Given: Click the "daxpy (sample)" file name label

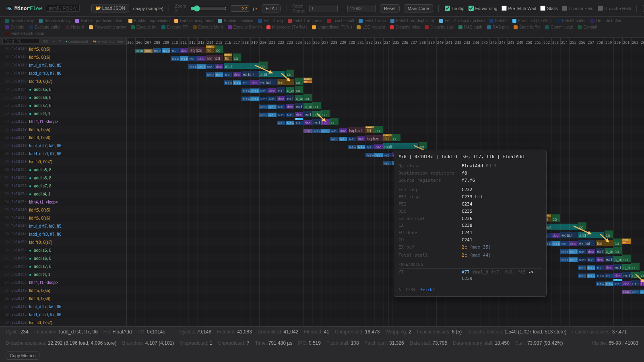Looking at the screenshot, I should 148,8.
